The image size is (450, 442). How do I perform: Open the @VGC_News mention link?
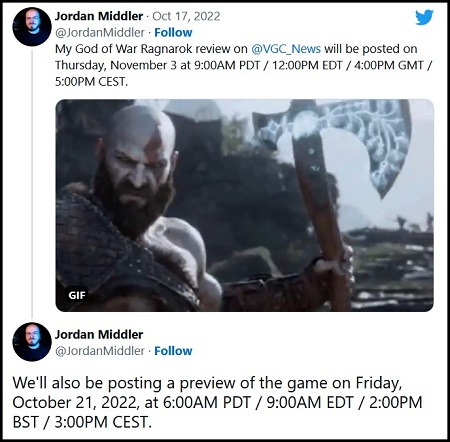tap(286, 49)
